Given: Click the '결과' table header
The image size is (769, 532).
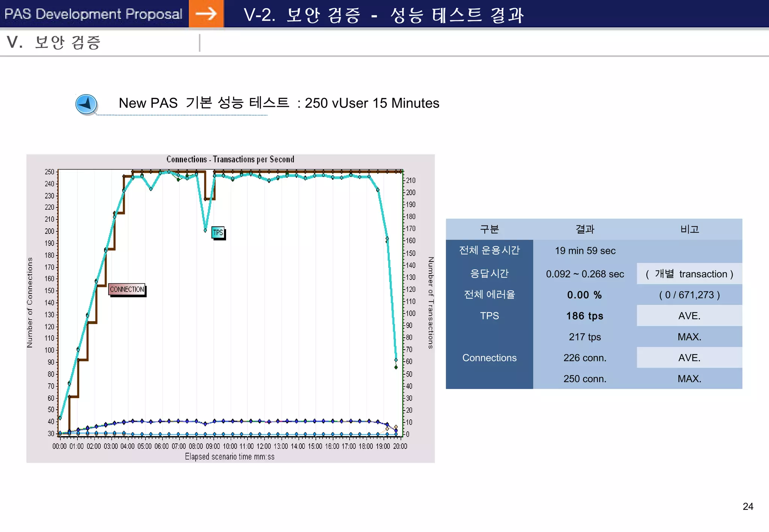Looking at the screenshot, I should click(585, 229).
